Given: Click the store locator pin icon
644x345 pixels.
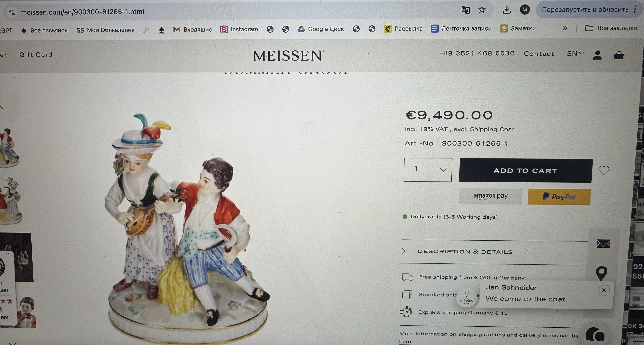Looking at the screenshot, I should [x=602, y=273].
